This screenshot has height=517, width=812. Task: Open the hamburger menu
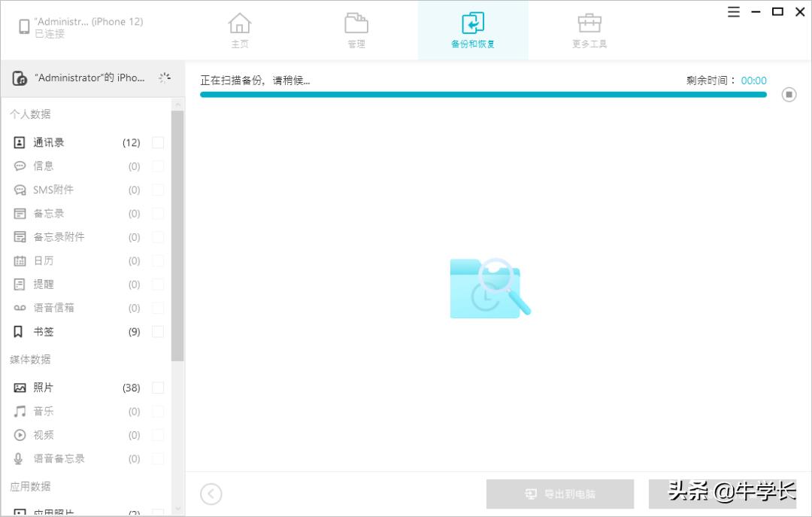coord(733,12)
